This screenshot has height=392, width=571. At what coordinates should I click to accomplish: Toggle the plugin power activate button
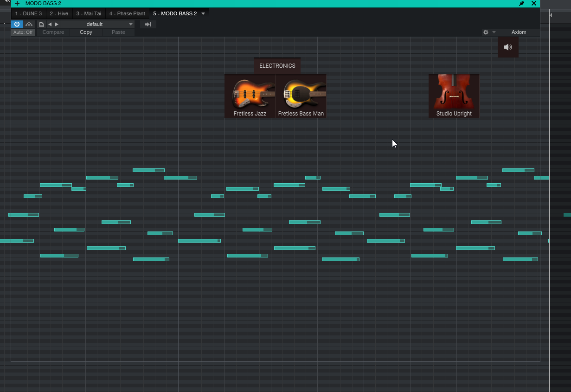pos(17,24)
